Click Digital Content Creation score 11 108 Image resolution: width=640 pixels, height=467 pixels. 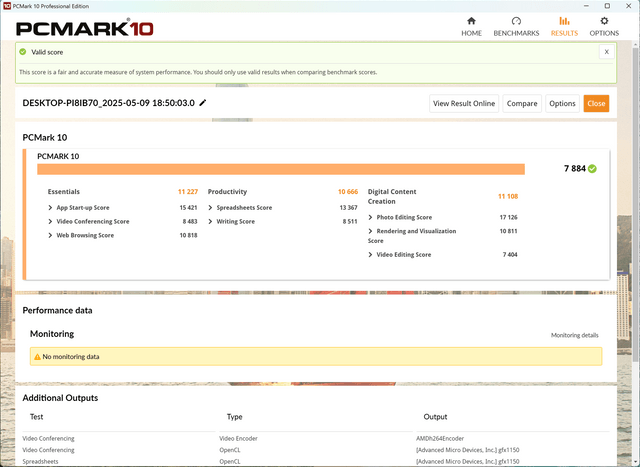[508, 196]
